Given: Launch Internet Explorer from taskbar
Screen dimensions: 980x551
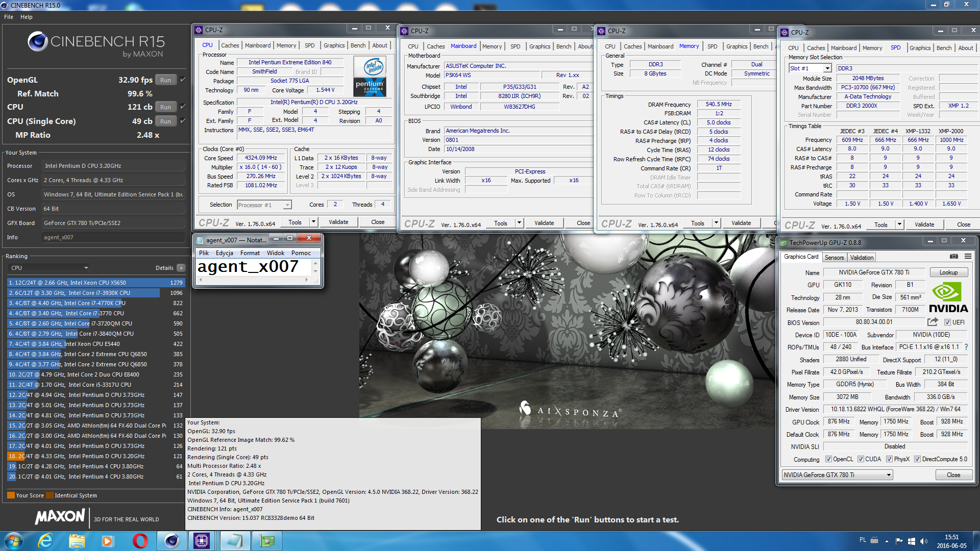Looking at the screenshot, I should click(x=46, y=541).
